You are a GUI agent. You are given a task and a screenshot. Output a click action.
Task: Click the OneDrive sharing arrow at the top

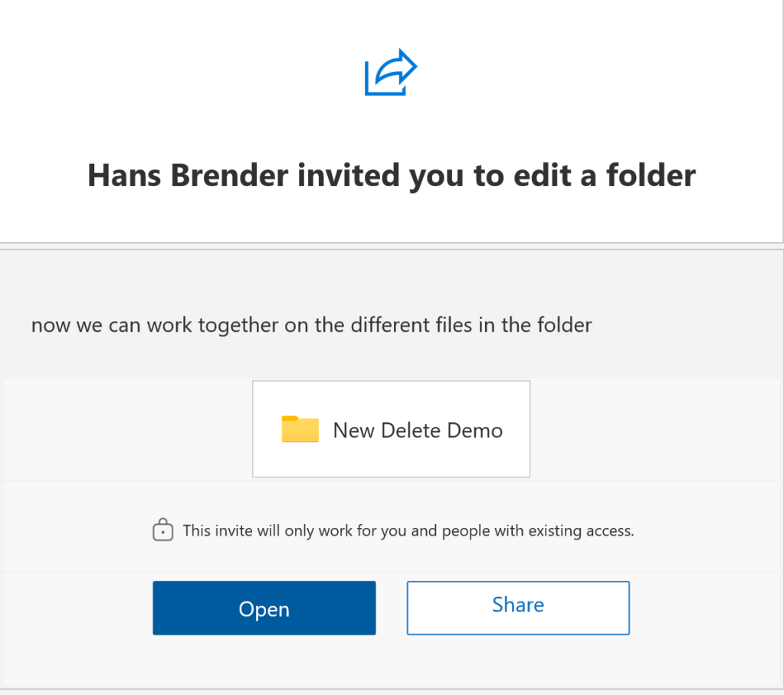(391, 71)
